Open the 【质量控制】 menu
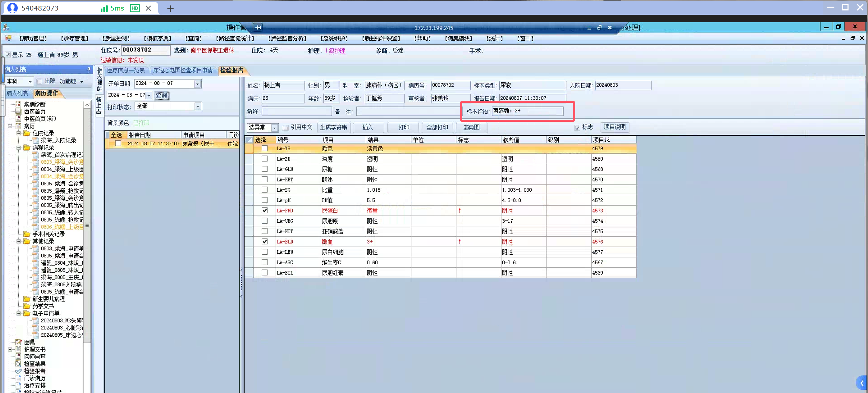The width and height of the screenshot is (868, 393). (x=116, y=38)
